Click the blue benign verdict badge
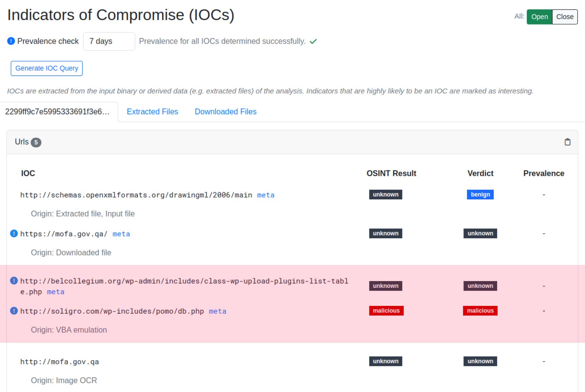Viewport: 585px width, 392px height. tap(480, 195)
